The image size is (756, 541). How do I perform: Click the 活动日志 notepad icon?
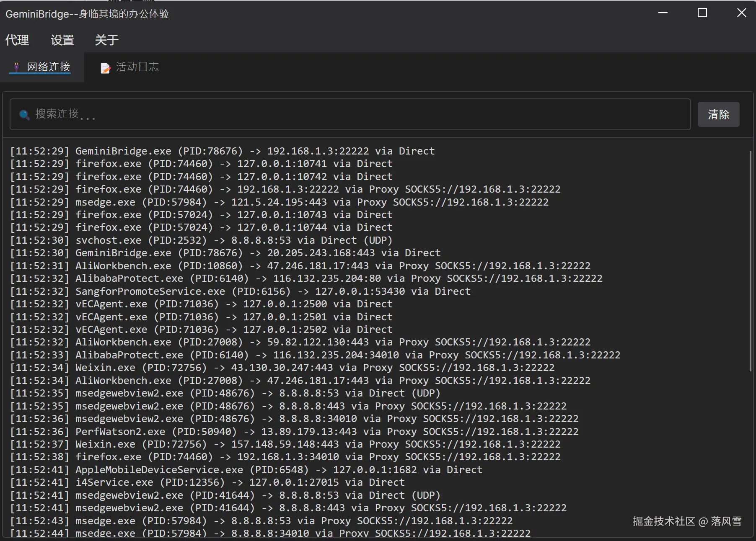[106, 68]
